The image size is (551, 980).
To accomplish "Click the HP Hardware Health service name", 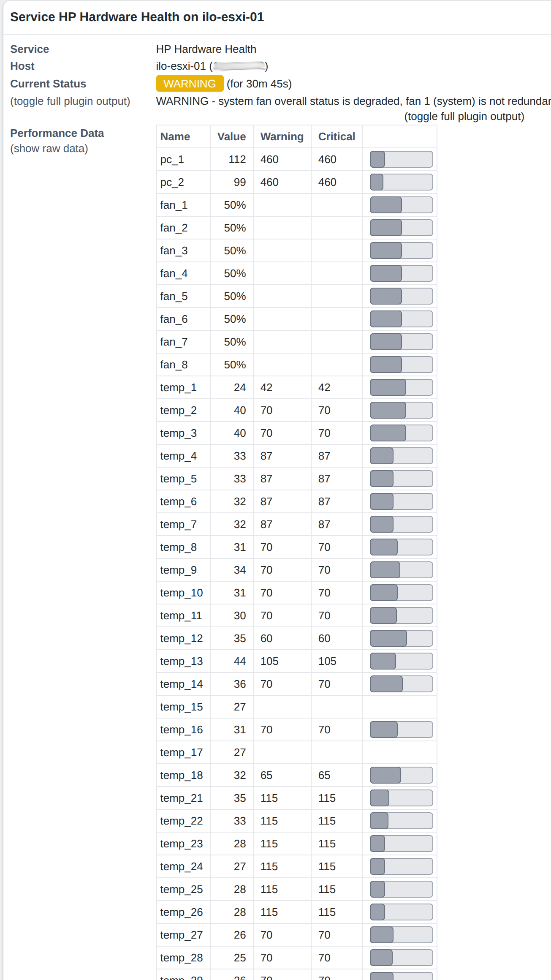I will pos(206,49).
